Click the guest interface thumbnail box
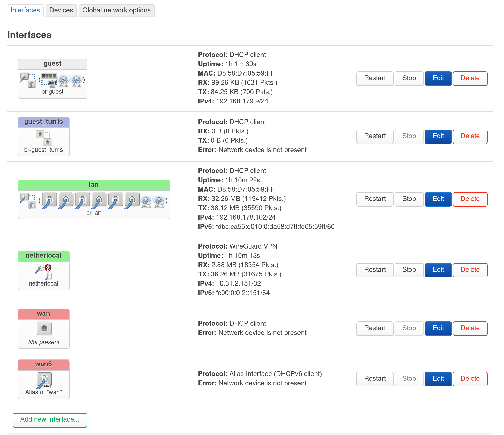The image size is (504, 435). (52, 78)
